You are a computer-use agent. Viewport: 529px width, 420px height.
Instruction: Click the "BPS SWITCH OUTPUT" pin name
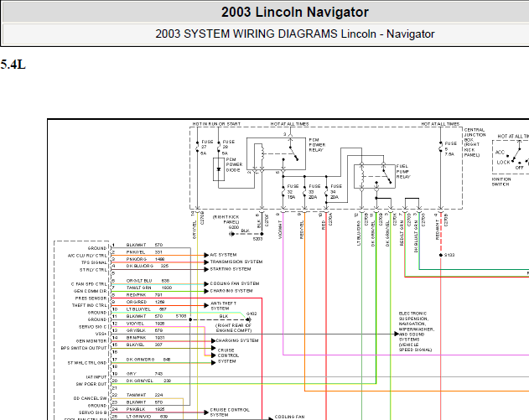[x=84, y=348]
